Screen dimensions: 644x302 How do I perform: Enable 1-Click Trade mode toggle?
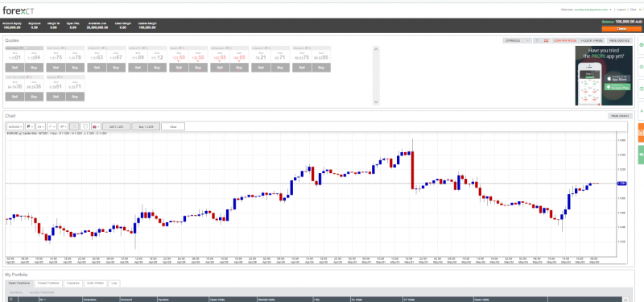click(x=591, y=41)
